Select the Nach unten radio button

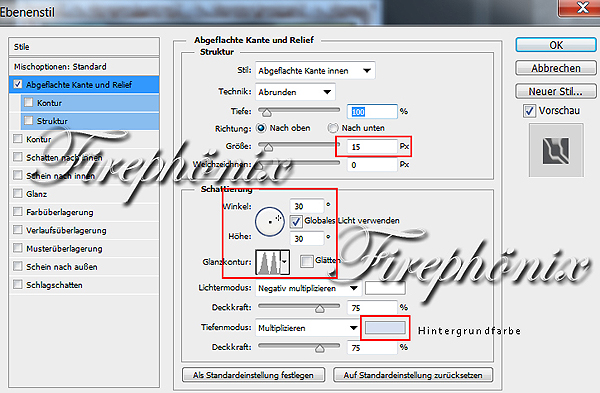333,128
